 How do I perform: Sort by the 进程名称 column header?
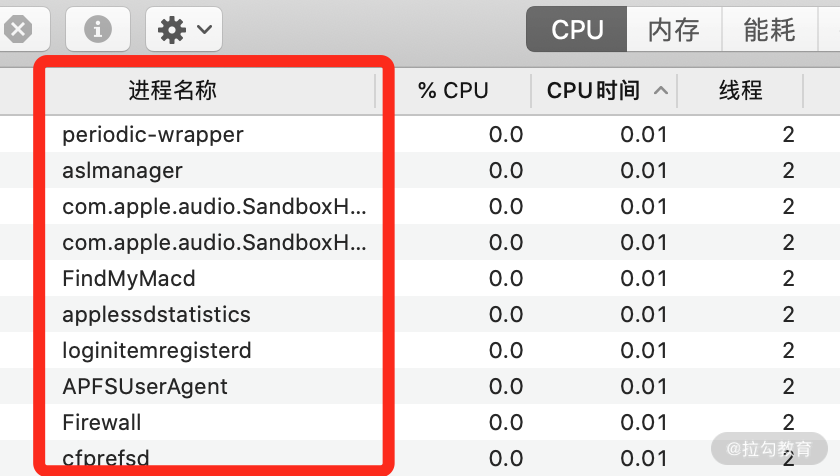[x=172, y=91]
